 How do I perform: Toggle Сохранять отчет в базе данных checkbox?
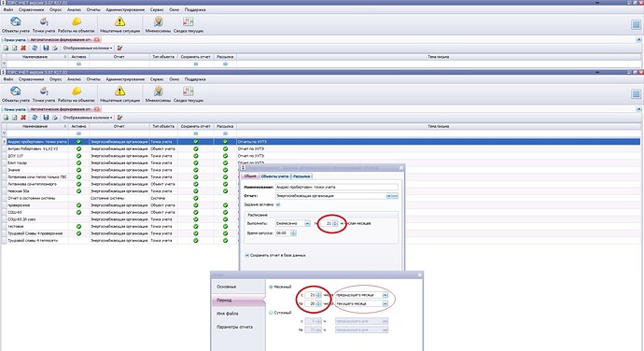(246, 255)
